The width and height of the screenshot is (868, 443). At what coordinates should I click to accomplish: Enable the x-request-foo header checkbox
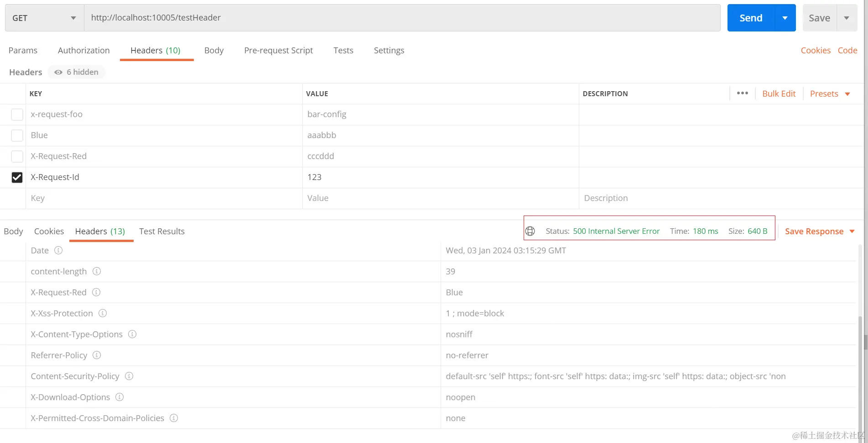(x=17, y=114)
